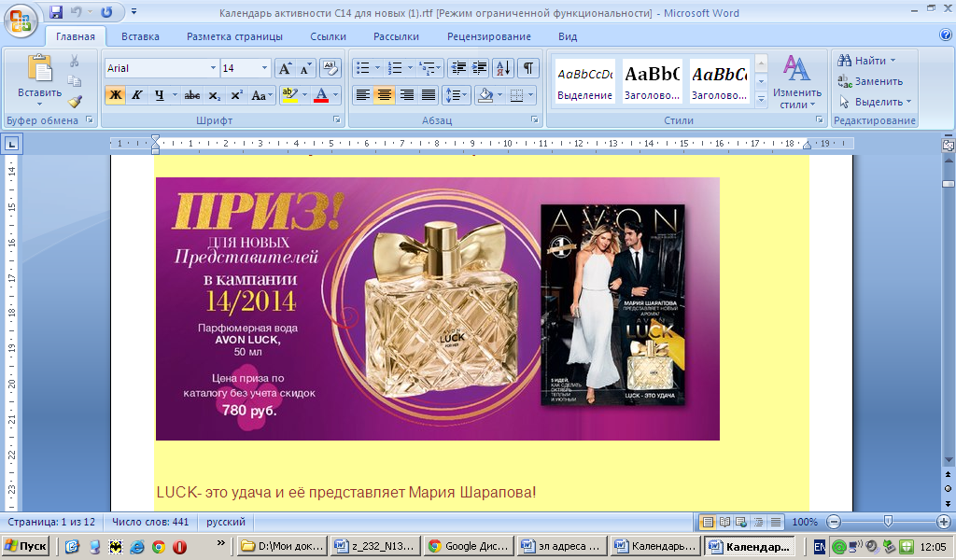Switch to the Рассылки tab
This screenshot has width=956, height=560.
tap(396, 36)
